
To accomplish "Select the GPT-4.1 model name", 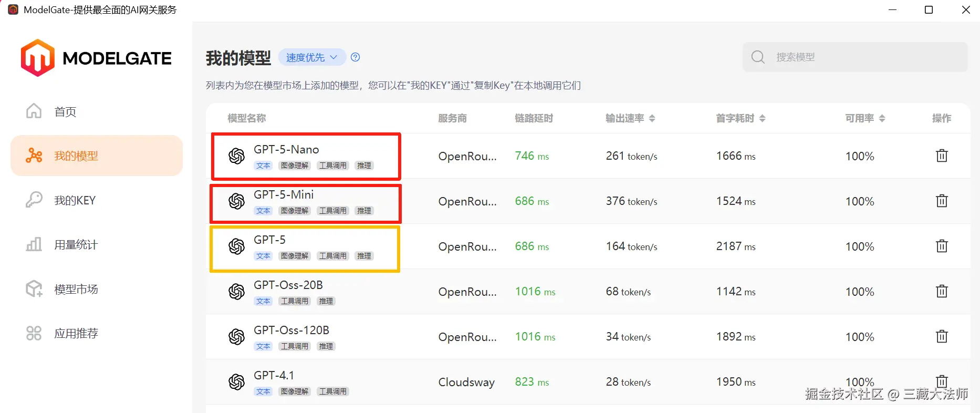I will tap(274, 375).
